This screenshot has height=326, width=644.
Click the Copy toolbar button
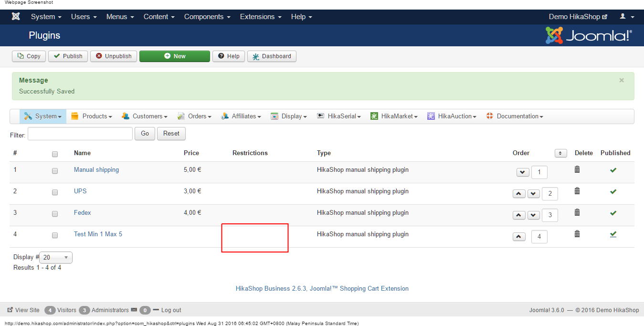point(29,56)
